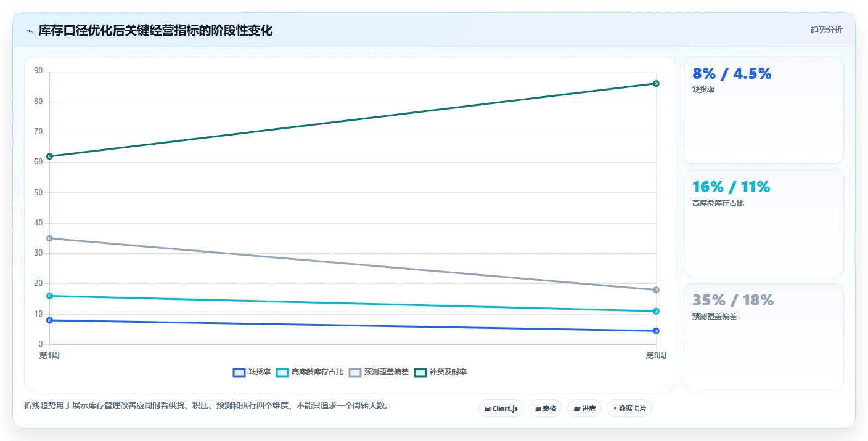Toggle the 预测覆盖偏差 legend item
868x441 pixels.
pyautogui.click(x=379, y=372)
